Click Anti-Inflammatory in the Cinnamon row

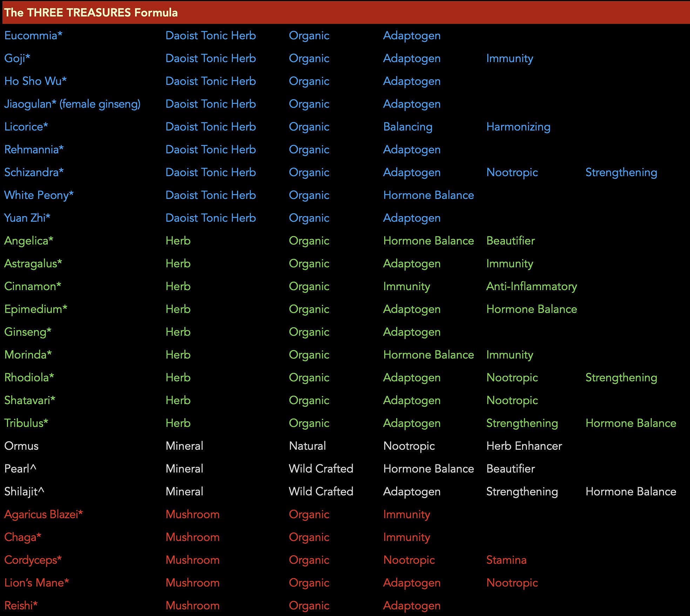(531, 286)
